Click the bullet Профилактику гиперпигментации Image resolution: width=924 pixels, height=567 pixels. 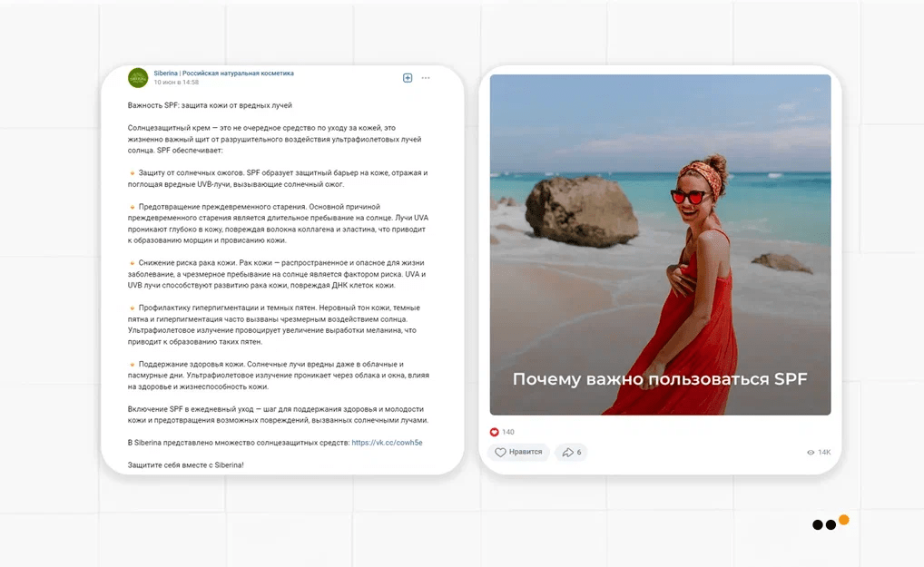274,325
